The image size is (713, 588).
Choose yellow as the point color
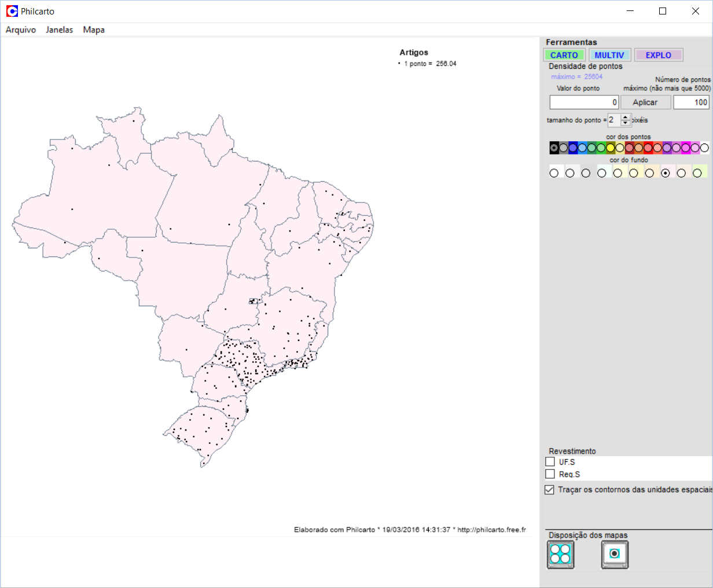(611, 148)
